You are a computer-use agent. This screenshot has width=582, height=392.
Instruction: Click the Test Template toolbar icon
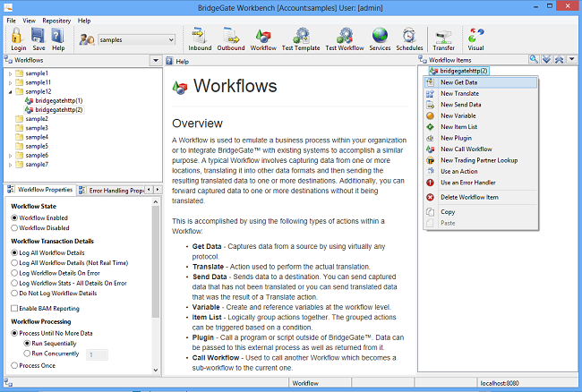[x=302, y=38]
